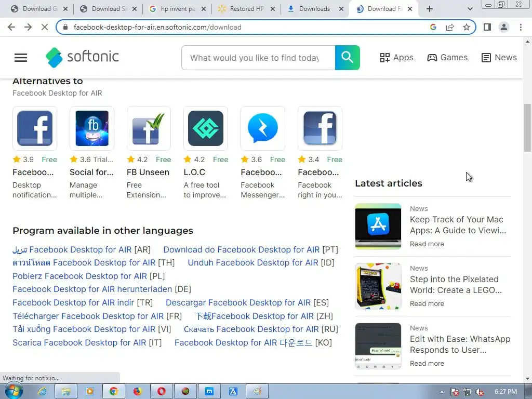Open the Facebook Messenger app icon
The image size is (532, 399).
click(262, 128)
